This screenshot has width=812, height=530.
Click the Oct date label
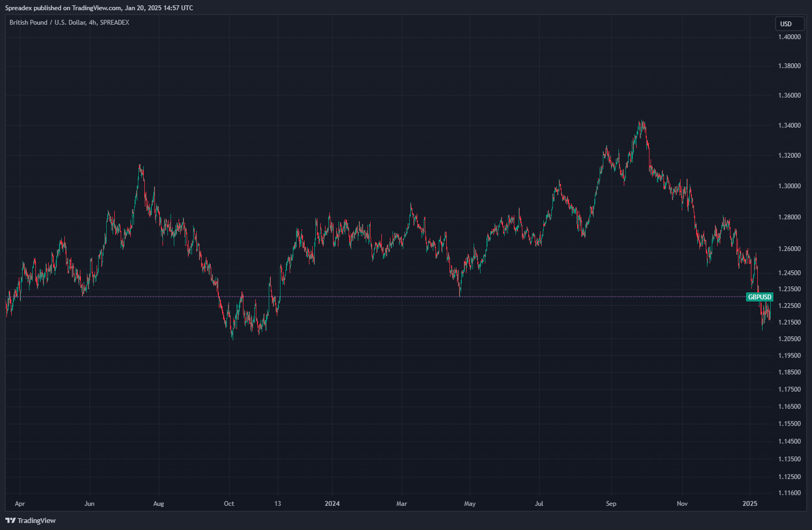229,504
